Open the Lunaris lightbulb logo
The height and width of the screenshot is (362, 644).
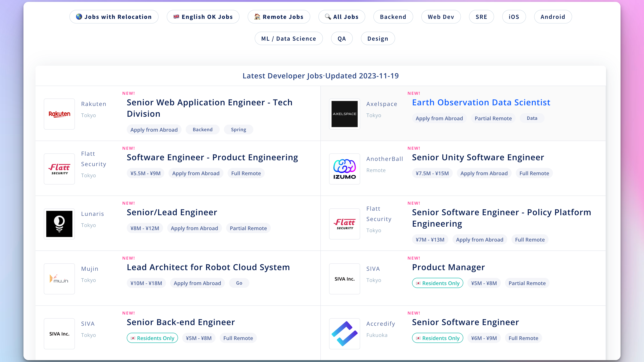pyautogui.click(x=59, y=224)
